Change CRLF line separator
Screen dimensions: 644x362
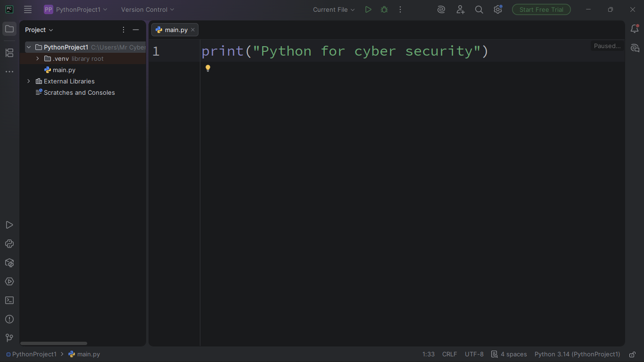point(450,354)
